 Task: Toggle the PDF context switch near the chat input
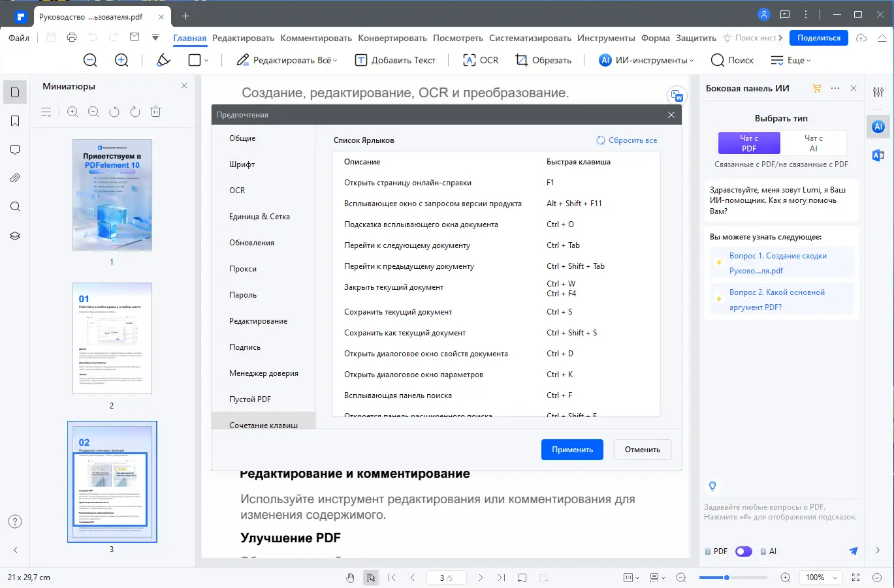click(x=743, y=551)
